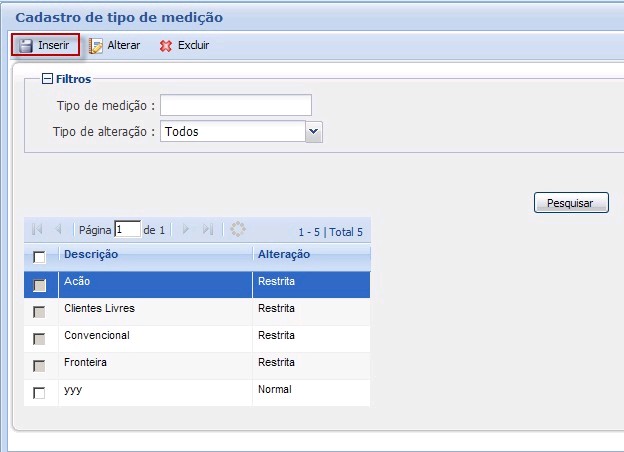624x452 pixels.
Task: Sort by Alteração column header
Action: coord(284,255)
